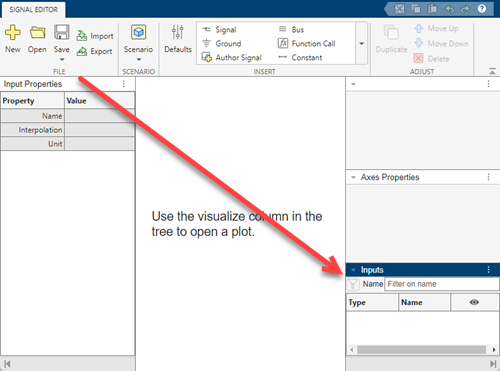Viewport: 500px width, 371px height.
Task: Click Author Signal
Action: pos(232,58)
